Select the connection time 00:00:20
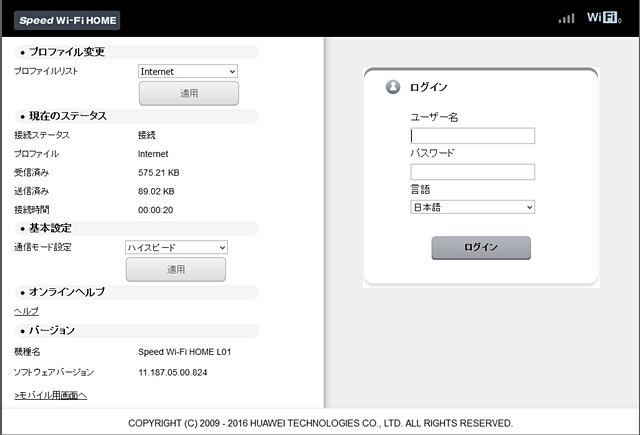This screenshot has height=435, width=640. [x=156, y=210]
